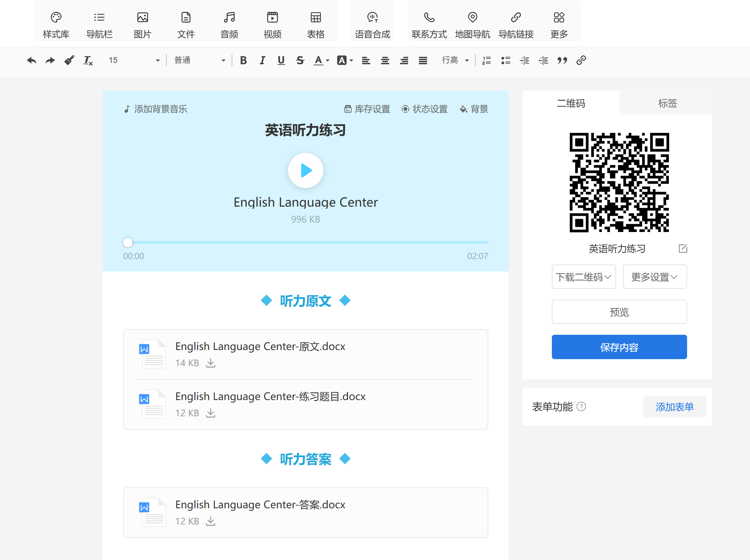Screen dimensions: 750x560
Task: Insert a hyperlink with the link icon
Action: (581, 60)
